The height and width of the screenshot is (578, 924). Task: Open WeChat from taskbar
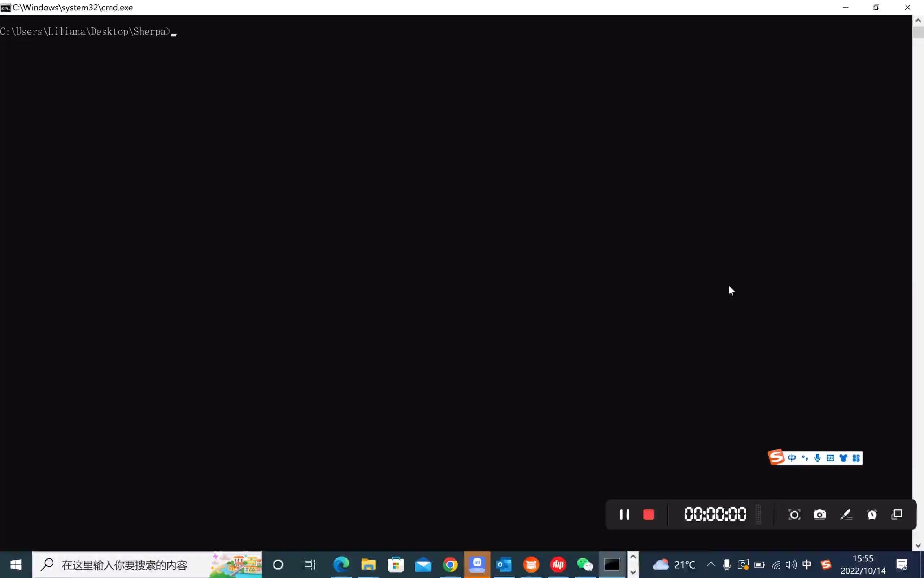pyautogui.click(x=585, y=565)
